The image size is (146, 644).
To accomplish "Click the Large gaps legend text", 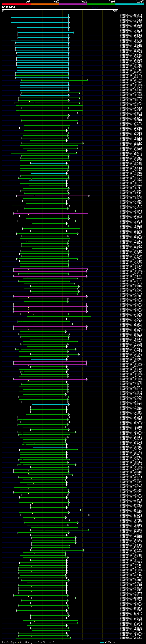I will (28, 642).
